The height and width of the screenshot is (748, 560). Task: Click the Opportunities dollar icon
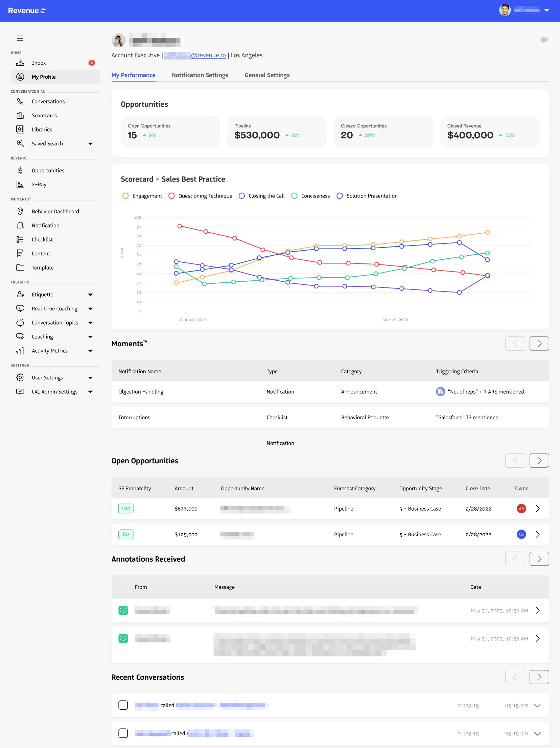[20, 170]
